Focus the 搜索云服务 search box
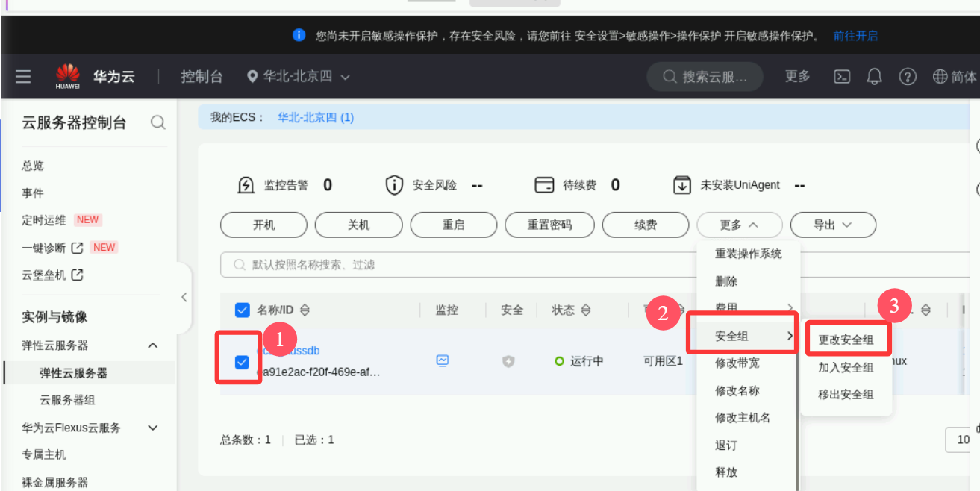This screenshot has height=491, width=980. (705, 77)
